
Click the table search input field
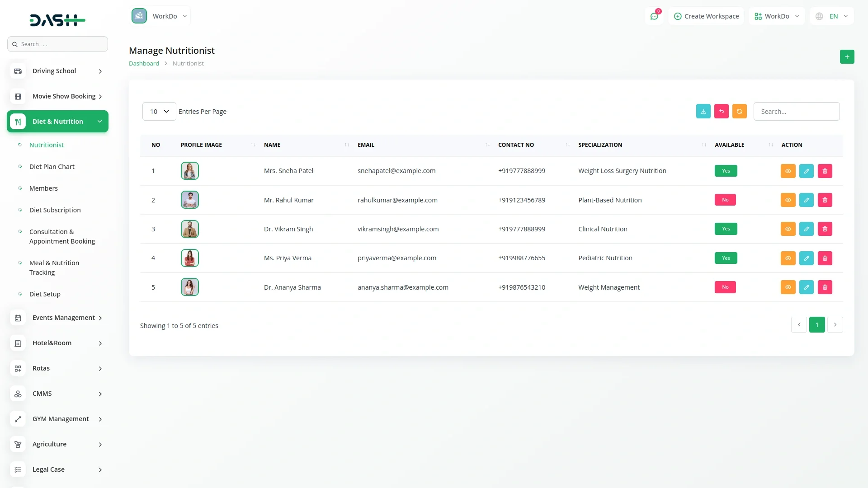coord(796,112)
